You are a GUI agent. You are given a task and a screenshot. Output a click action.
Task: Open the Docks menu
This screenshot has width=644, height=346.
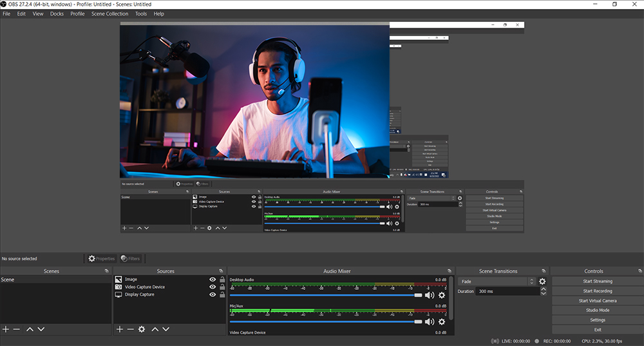tap(57, 14)
